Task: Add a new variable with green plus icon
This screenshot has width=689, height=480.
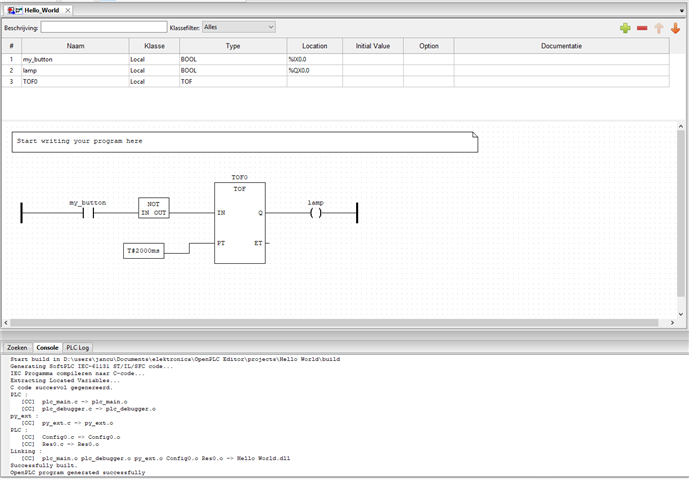Action: 625,28
